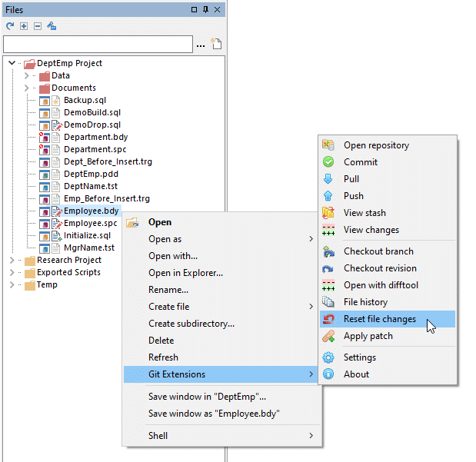476x462 pixels.
Task: Choose Open with... menu entry
Action: click(x=222, y=256)
